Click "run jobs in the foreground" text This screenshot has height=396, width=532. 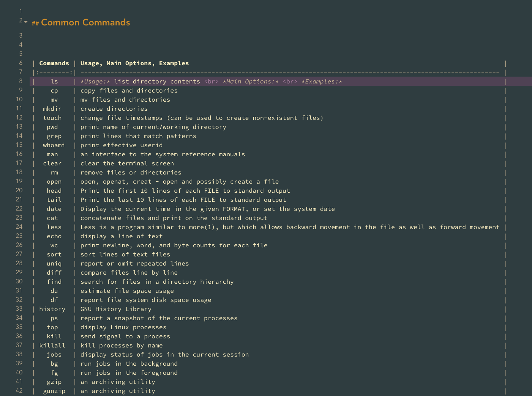(129, 373)
